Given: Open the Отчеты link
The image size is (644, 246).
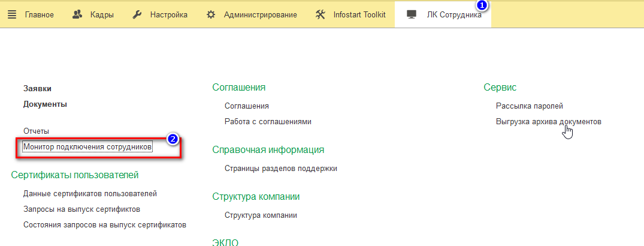Looking at the screenshot, I should pos(36,131).
